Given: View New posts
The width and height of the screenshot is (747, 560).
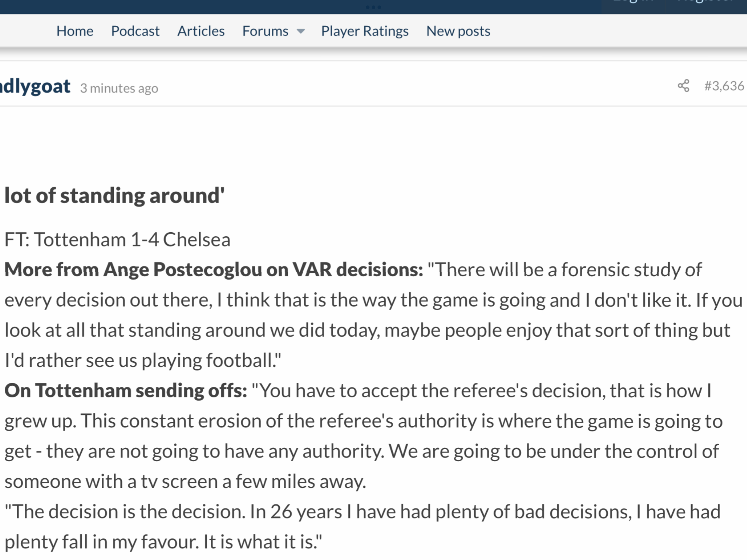Looking at the screenshot, I should [x=458, y=31].
